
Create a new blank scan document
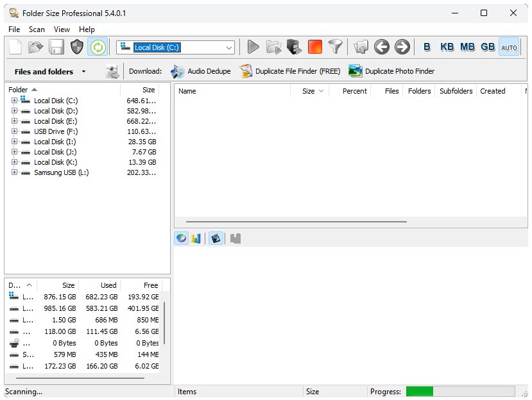click(15, 47)
